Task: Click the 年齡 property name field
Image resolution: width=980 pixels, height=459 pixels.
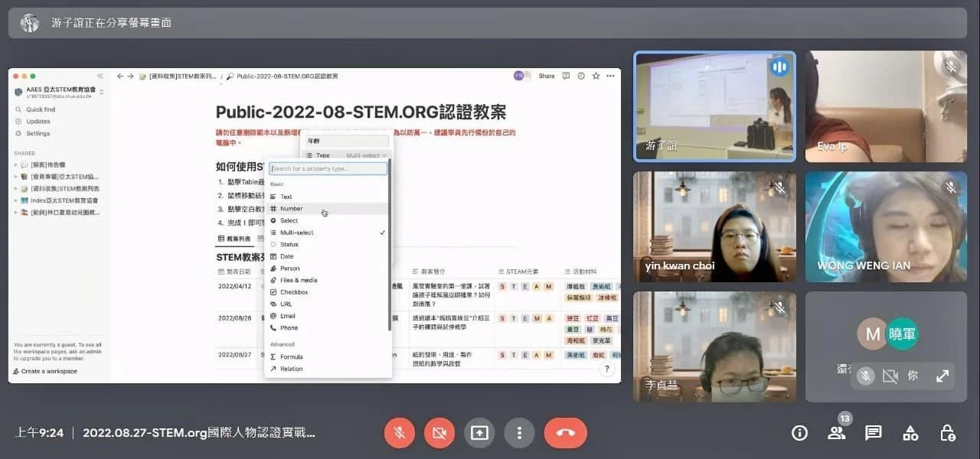Action: click(x=347, y=142)
